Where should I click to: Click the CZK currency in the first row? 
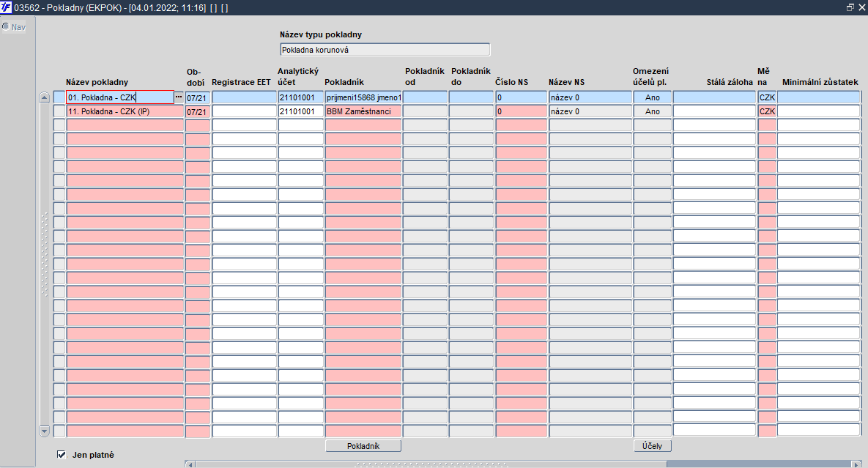[x=767, y=97]
